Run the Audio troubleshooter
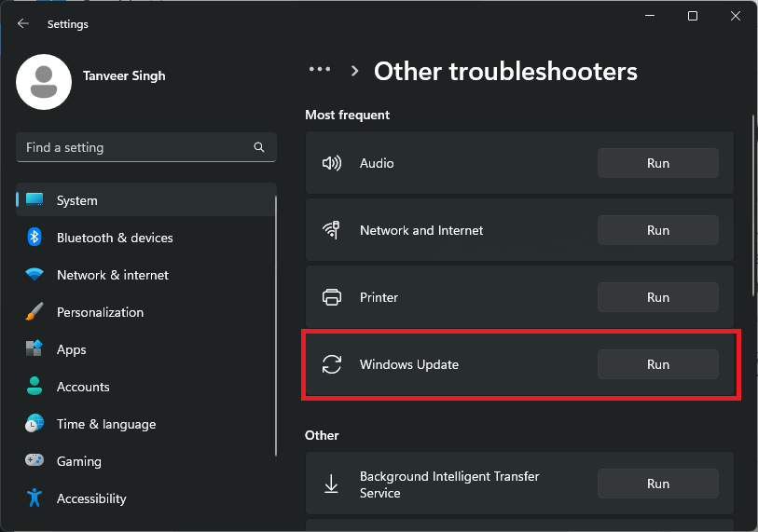The width and height of the screenshot is (758, 532). 658,163
